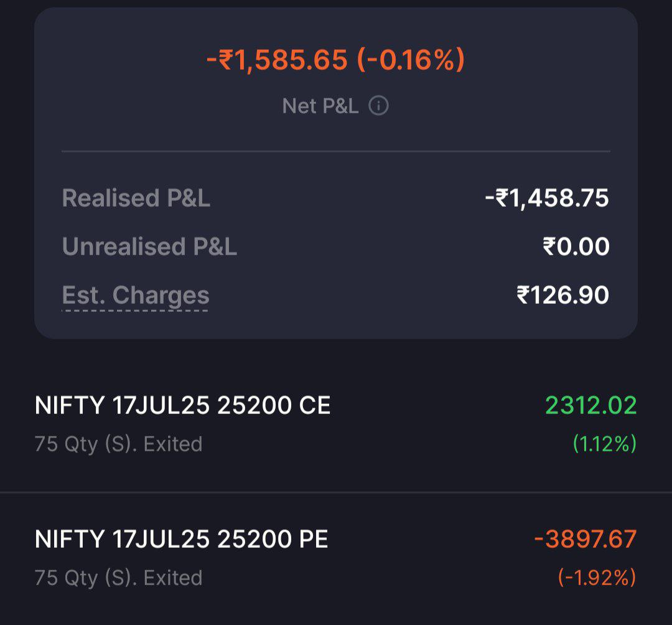Tap realised value -₹1,458.75

[x=546, y=198]
